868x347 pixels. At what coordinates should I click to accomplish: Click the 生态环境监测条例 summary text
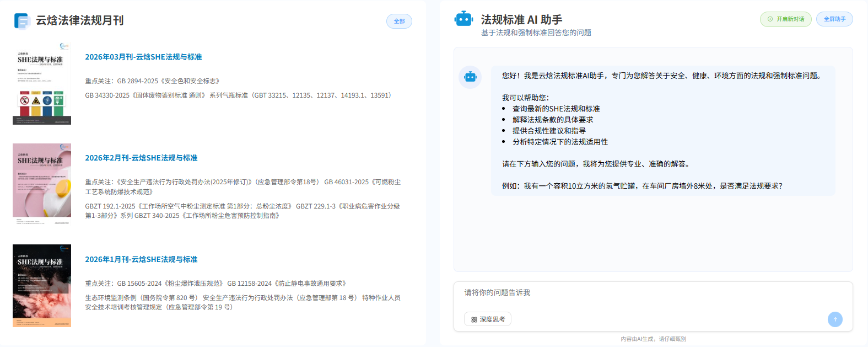(x=242, y=302)
